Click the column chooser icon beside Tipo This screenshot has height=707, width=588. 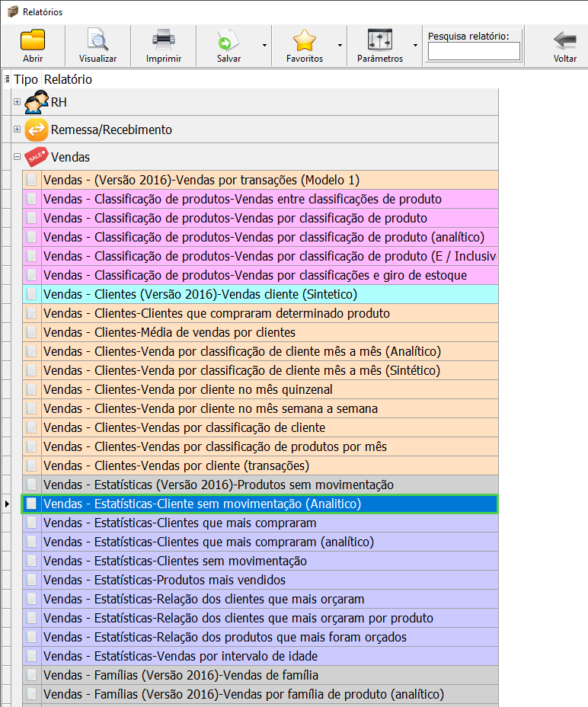tap(7, 79)
